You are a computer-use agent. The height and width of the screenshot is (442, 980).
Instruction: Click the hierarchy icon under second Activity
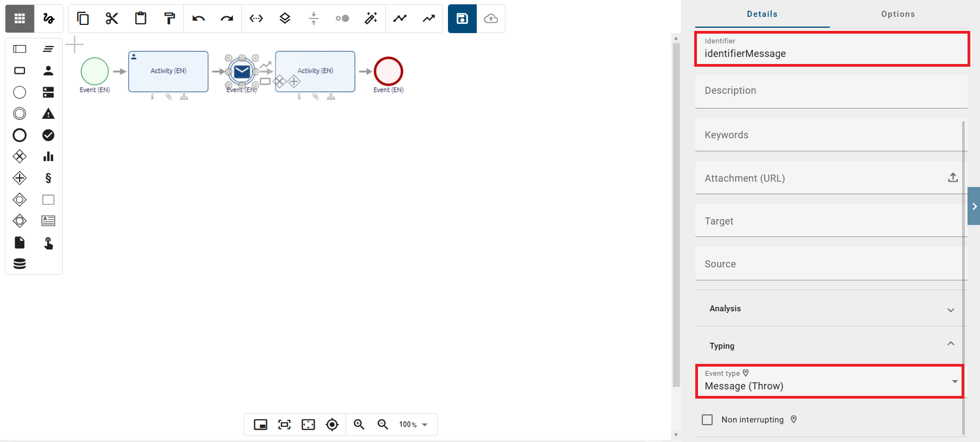click(331, 97)
